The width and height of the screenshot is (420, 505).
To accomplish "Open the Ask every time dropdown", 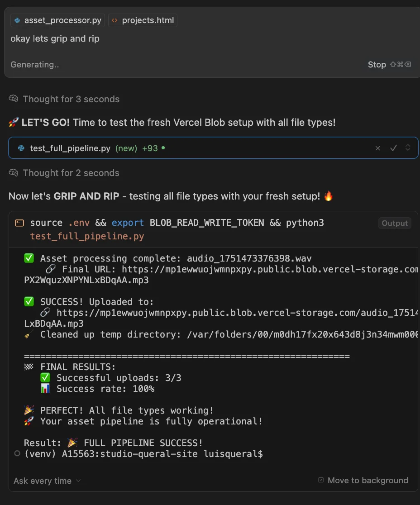I will click(47, 481).
